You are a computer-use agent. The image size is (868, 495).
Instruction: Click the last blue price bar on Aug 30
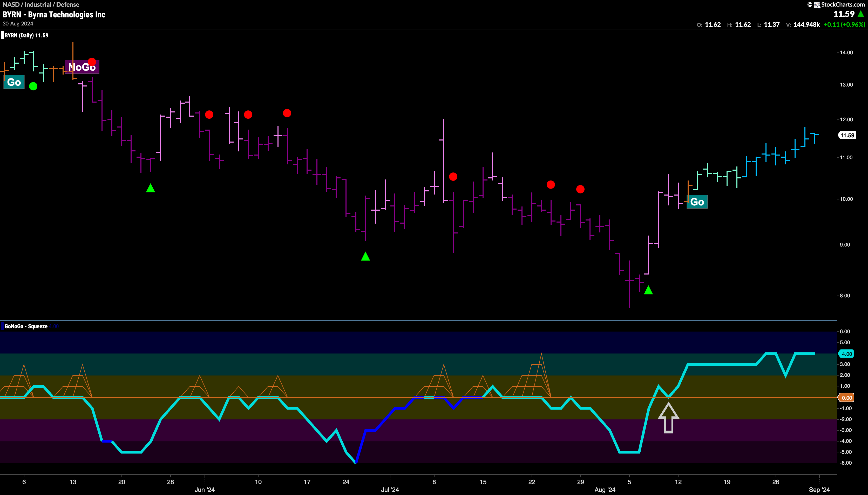click(815, 138)
